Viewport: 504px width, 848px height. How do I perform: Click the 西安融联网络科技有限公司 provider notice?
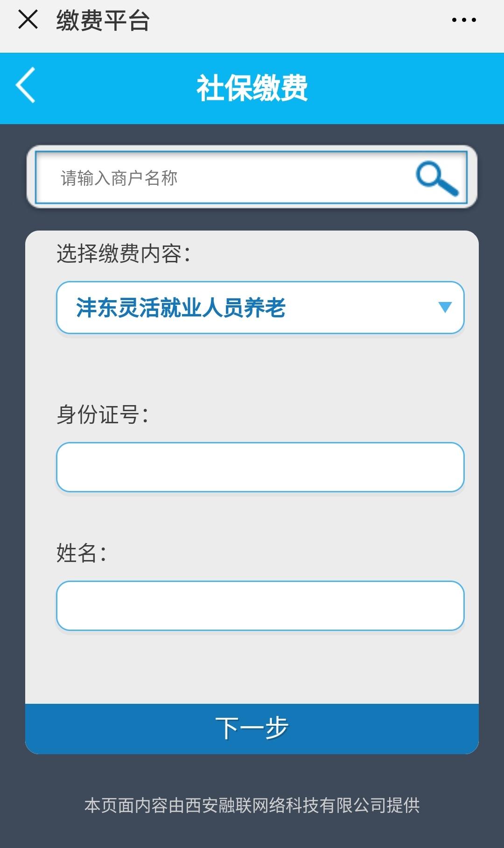tap(252, 805)
